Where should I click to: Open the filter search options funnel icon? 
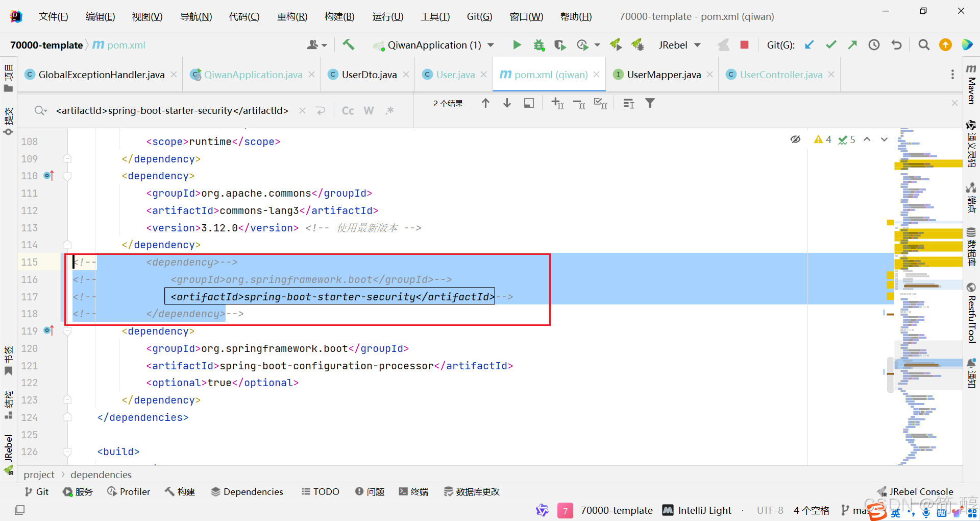click(650, 103)
